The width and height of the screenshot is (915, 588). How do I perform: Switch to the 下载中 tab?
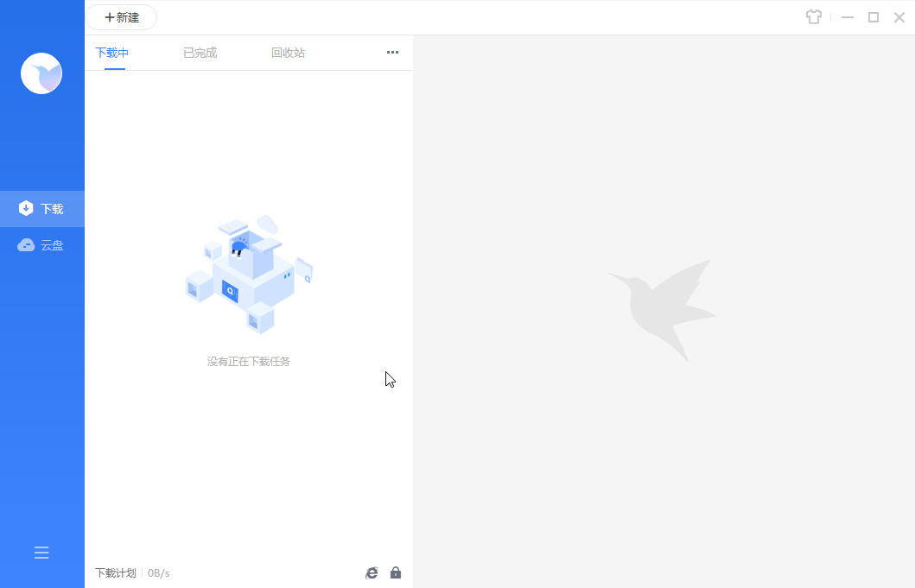pos(112,53)
